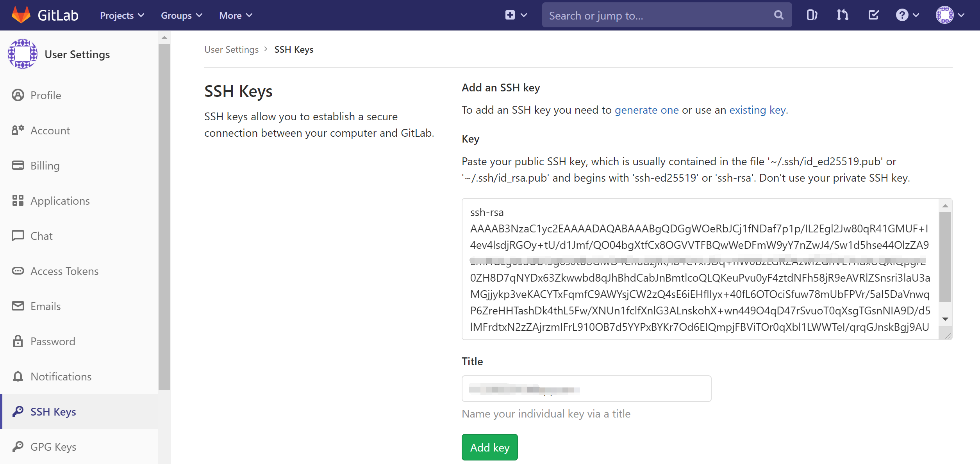Click the Emails envelope icon

click(17, 306)
